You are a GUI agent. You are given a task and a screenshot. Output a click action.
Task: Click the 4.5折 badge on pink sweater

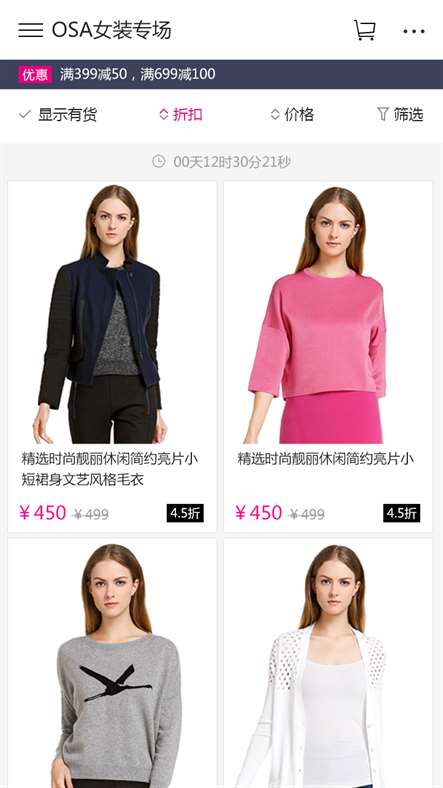coord(402,513)
